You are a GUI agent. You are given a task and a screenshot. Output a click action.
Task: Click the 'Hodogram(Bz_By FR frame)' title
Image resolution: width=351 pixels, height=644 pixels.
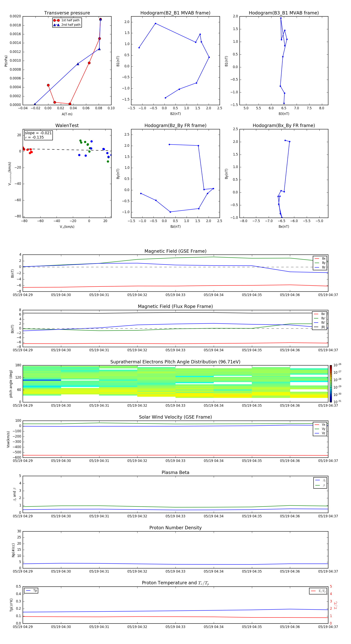[x=175, y=125]
